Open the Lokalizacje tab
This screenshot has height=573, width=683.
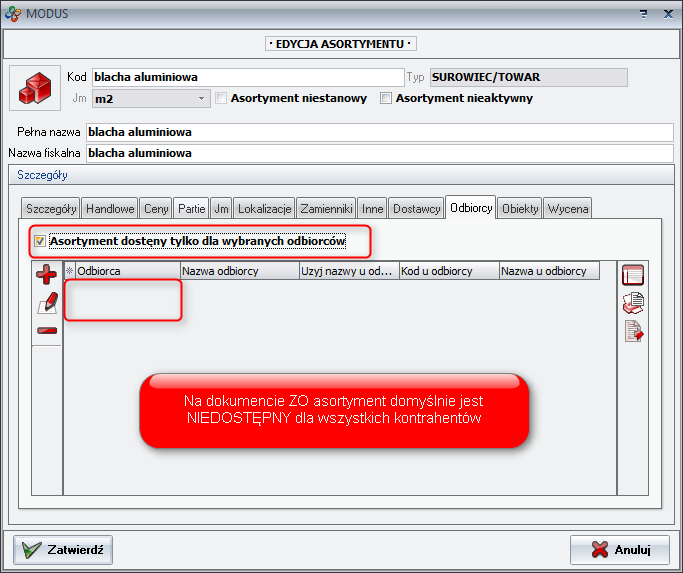264,209
